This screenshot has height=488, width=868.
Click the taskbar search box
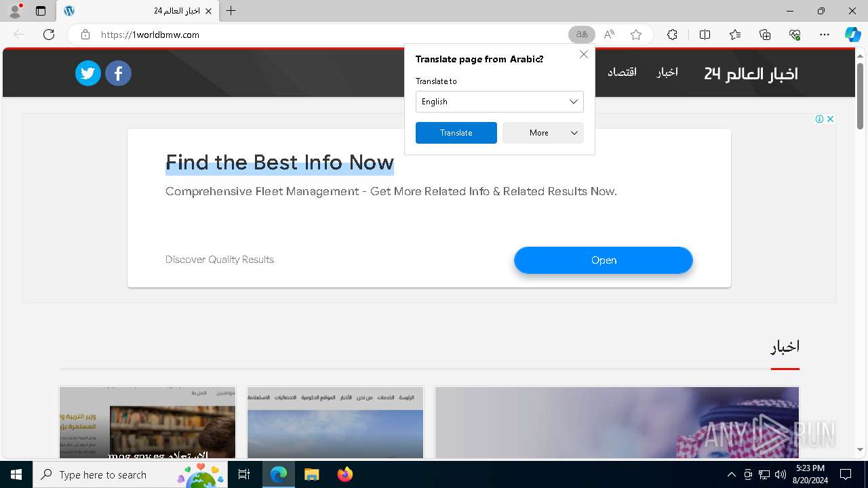(x=130, y=474)
